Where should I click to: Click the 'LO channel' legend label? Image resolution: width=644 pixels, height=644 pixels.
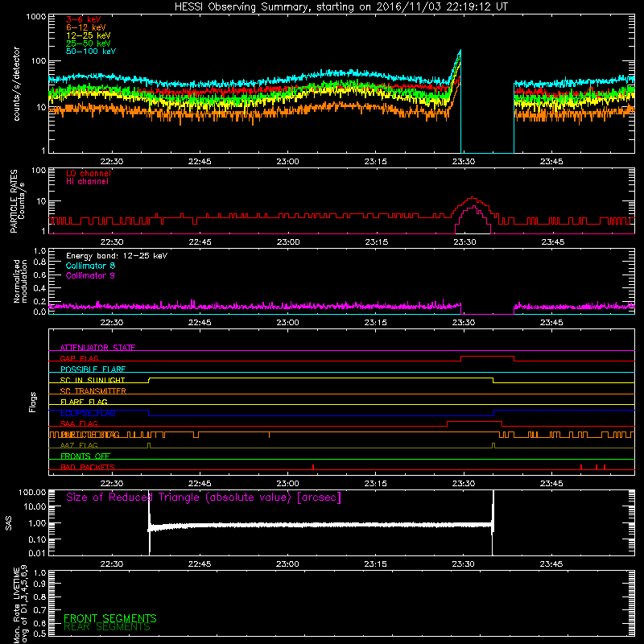[89, 173]
